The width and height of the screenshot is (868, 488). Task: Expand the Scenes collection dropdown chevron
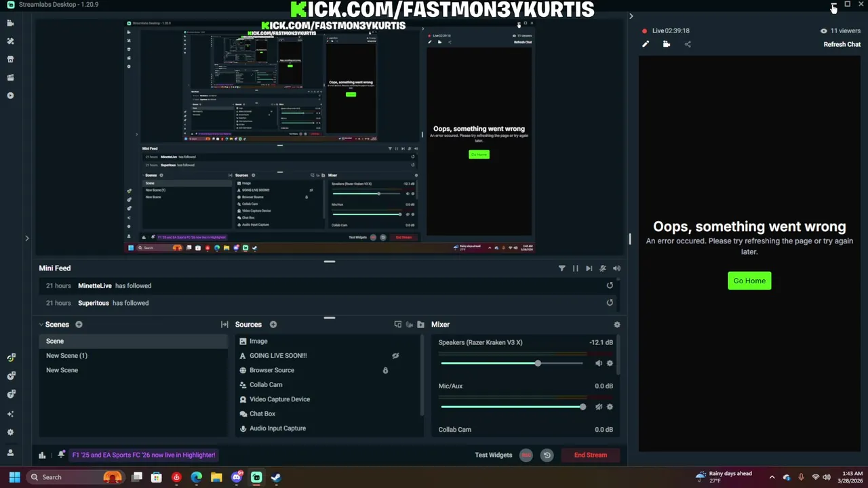(x=41, y=325)
